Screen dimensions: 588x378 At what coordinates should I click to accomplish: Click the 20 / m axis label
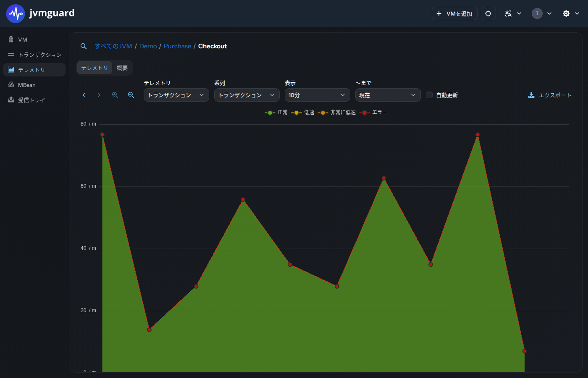(x=88, y=310)
